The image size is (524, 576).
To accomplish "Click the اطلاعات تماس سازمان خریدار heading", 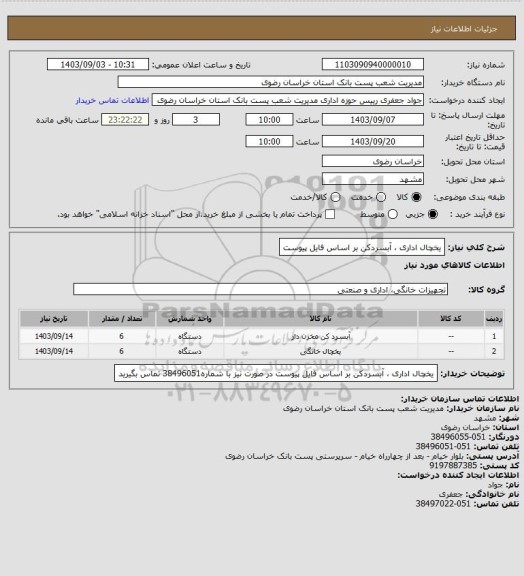I will point(459,399).
